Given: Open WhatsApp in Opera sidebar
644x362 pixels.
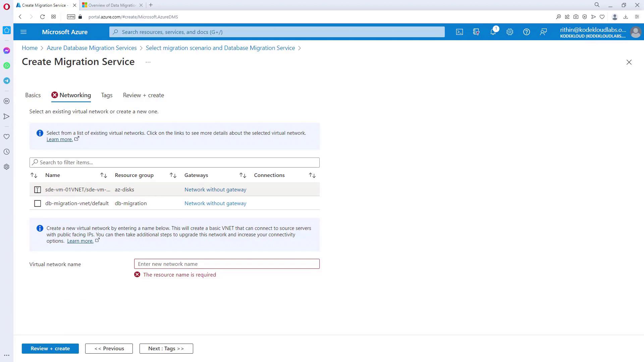Looking at the screenshot, I should [7, 66].
